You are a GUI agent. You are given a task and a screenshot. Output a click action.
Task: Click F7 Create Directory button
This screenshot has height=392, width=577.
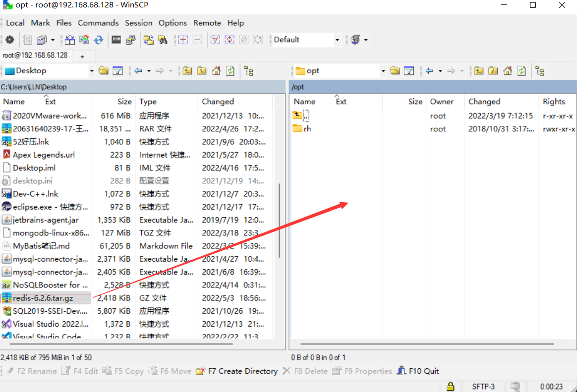(237, 371)
